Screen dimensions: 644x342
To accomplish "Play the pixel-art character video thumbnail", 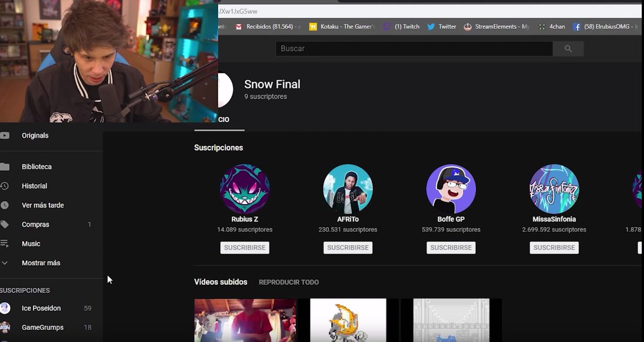I will click(348, 321).
